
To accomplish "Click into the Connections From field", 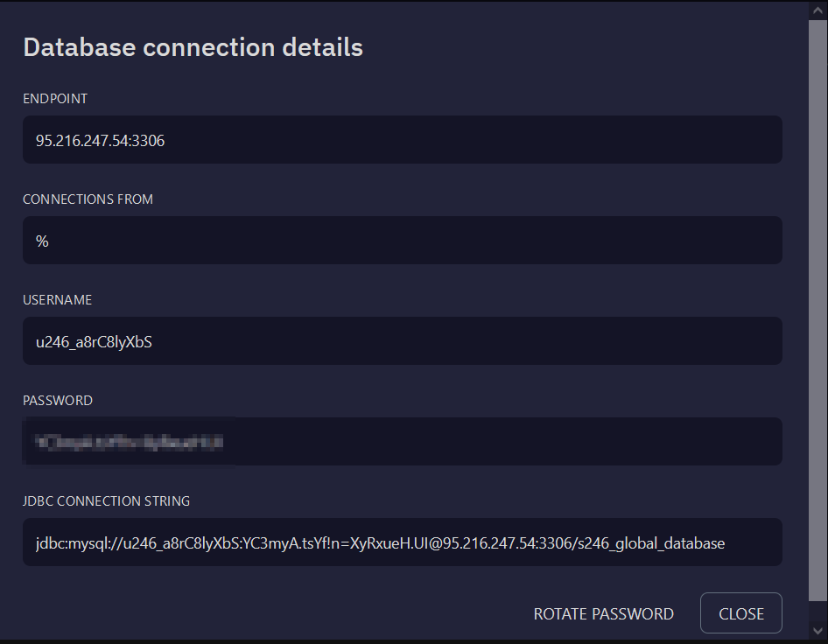I will 402,241.
